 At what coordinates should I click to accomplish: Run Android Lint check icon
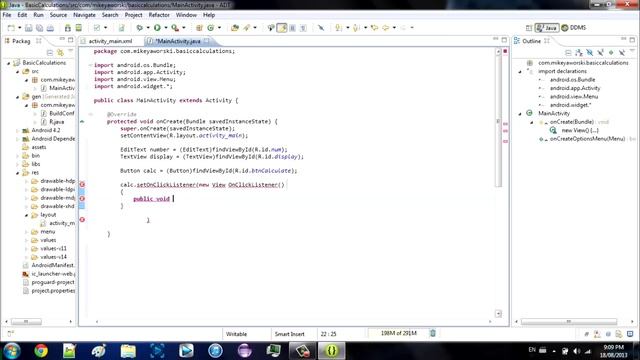click(97, 28)
